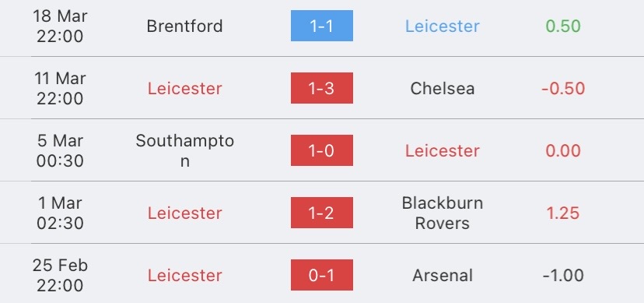Viewport: 644px width, 303px height.
Task: Click Leicester in the Blackburn Rovers row
Action: (x=184, y=213)
